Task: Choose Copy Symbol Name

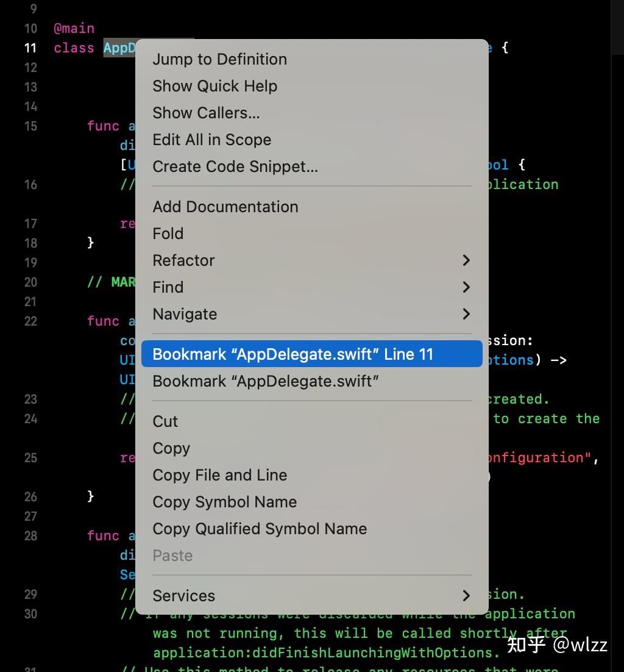Action: point(224,502)
